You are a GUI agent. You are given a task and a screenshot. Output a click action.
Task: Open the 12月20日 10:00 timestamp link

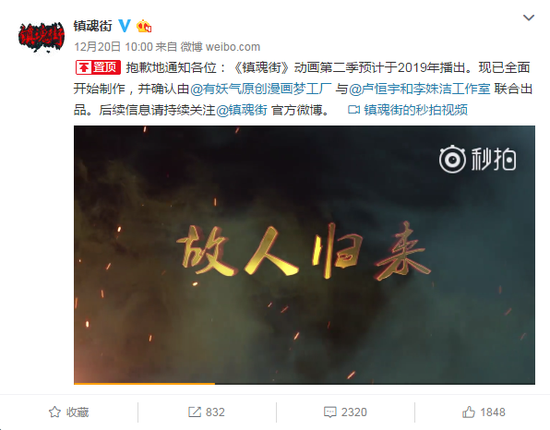click(x=113, y=47)
